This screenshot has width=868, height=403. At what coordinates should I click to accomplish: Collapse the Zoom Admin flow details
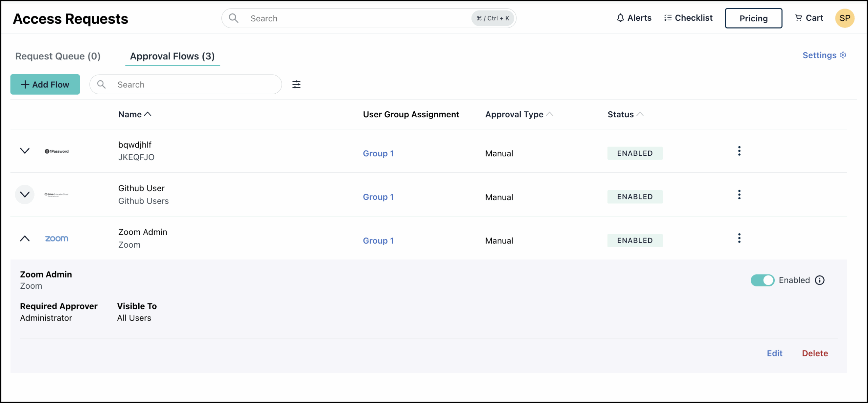click(x=24, y=238)
